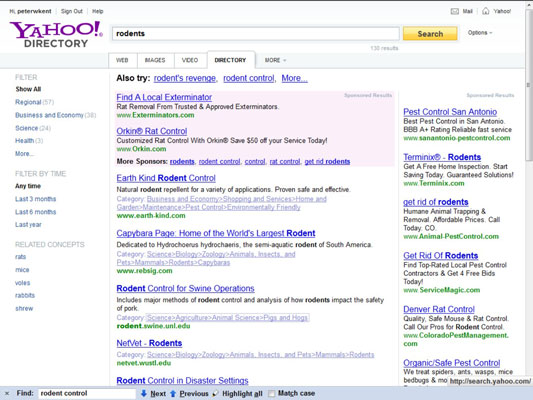The width and height of the screenshot is (533, 400).
Task: Click Sign Out link
Action: point(72,11)
